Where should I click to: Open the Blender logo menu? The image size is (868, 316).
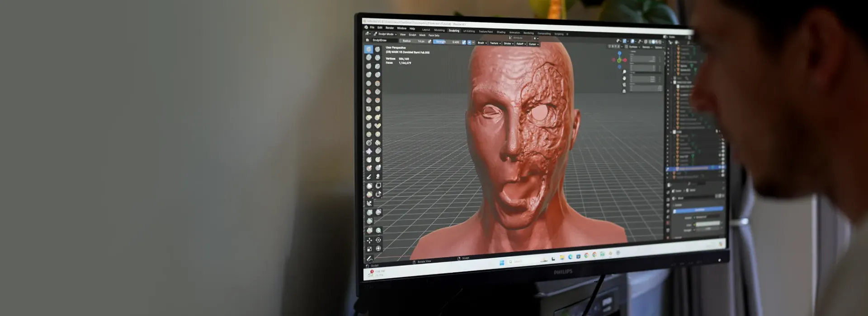[366, 27]
